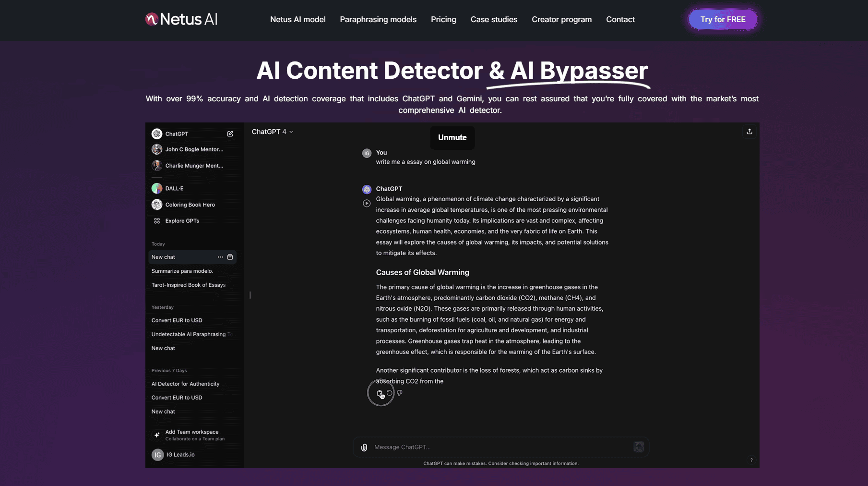Click the Netus AI logo
Image resolution: width=868 pixels, height=486 pixels.
[x=181, y=19]
